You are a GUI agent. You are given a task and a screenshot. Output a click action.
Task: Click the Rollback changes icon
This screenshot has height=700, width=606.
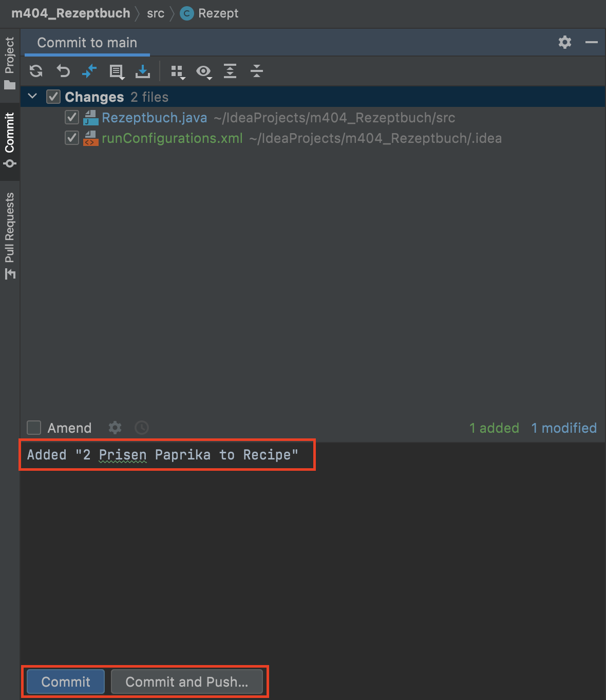pyautogui.click(x=63, y=71)
